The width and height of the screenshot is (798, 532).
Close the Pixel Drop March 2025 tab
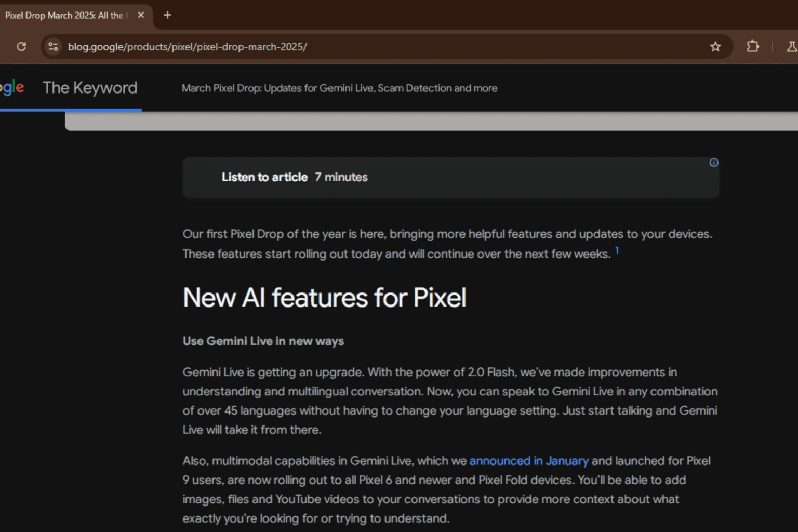pyautogui.click(x=141, y=15)
